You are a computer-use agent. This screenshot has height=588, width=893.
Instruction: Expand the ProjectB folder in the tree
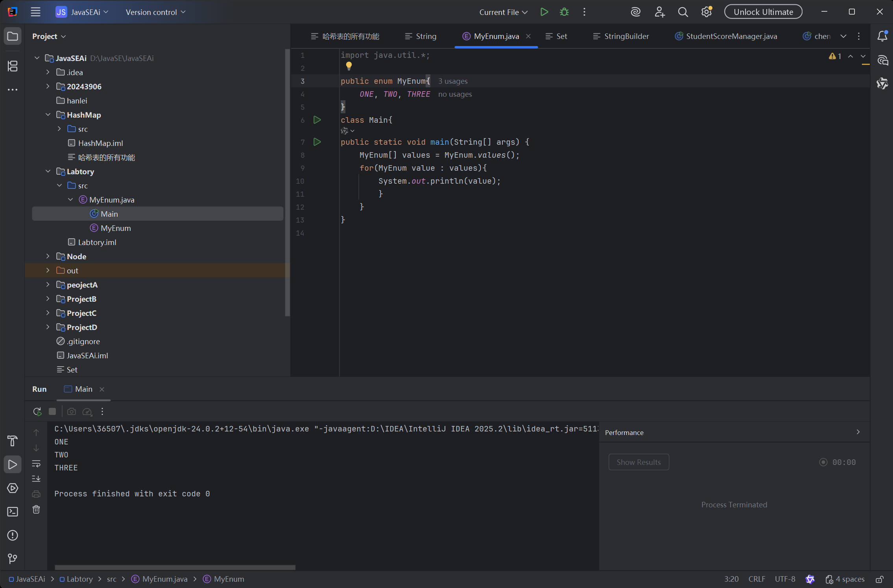[48, 299]
